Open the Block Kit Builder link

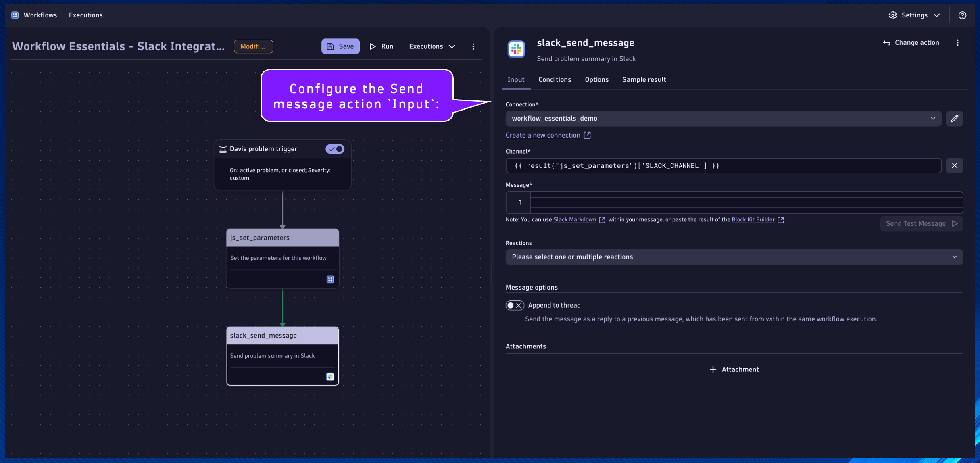(x=753, y=220)
